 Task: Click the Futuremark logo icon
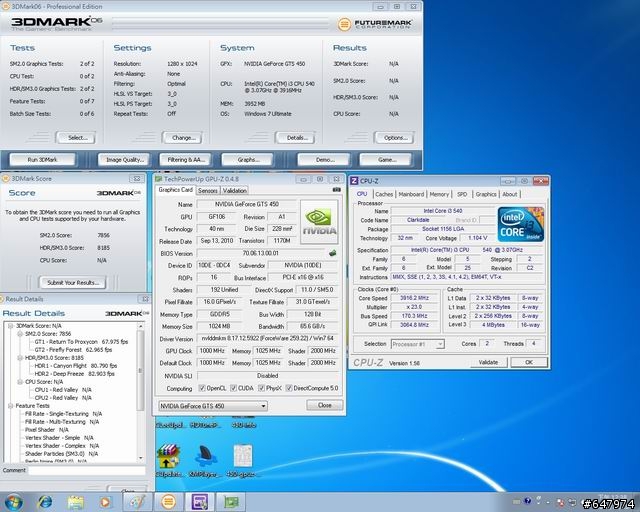pos(344,24)
